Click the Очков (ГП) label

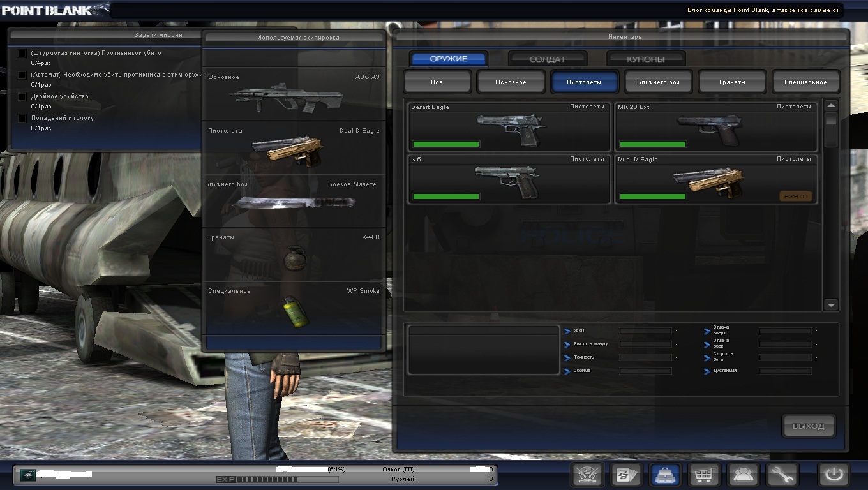[399, 470]
